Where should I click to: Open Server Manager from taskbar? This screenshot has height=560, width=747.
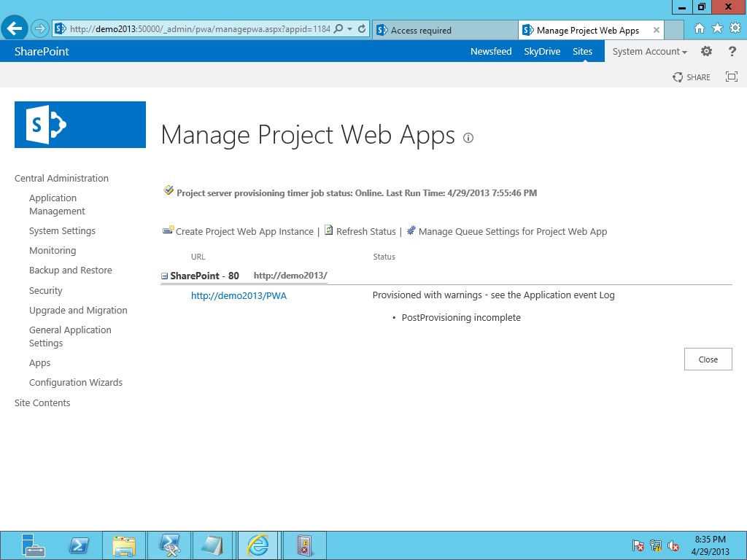[34, 545]
